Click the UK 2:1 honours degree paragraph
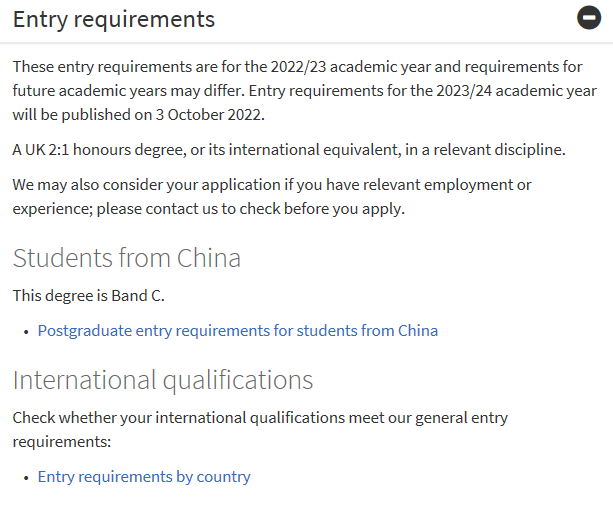Viewport: 613px width, 507px height. (x=288, y=150)
